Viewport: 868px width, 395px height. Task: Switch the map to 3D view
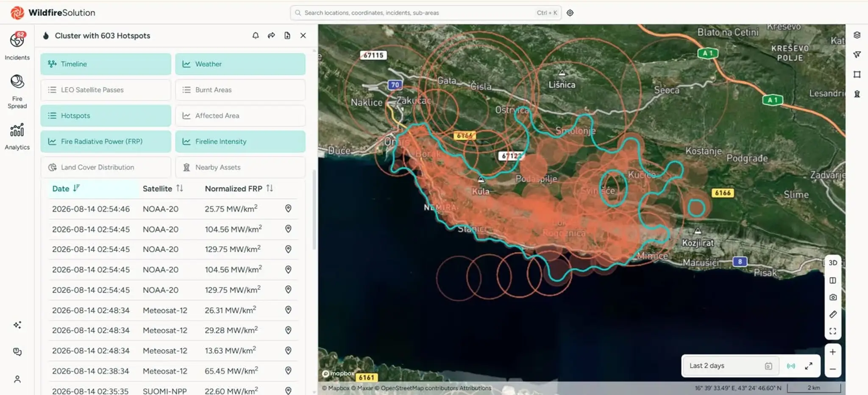pyautogui.click(x=833, y=263)
